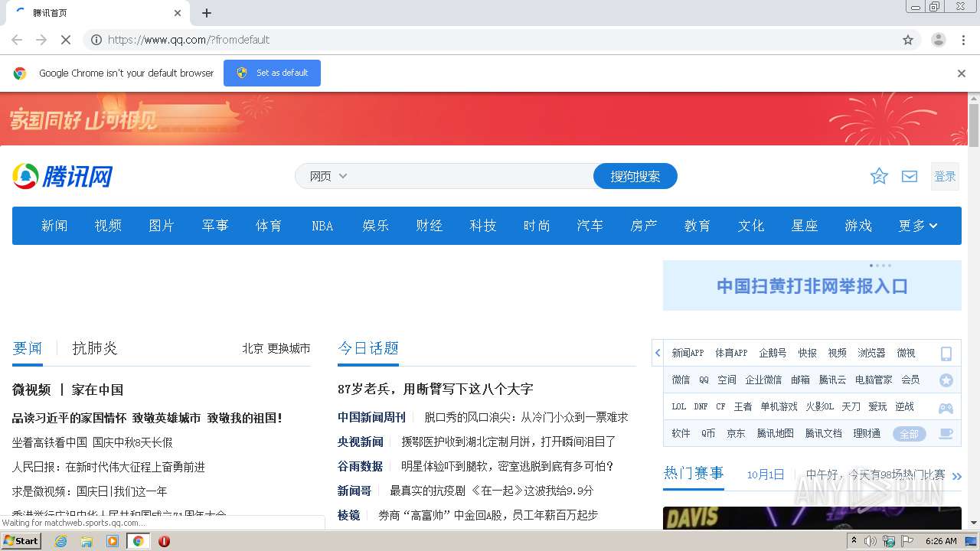
Task: Click the 全部 button in services panel
Action: tap(909, 434)
